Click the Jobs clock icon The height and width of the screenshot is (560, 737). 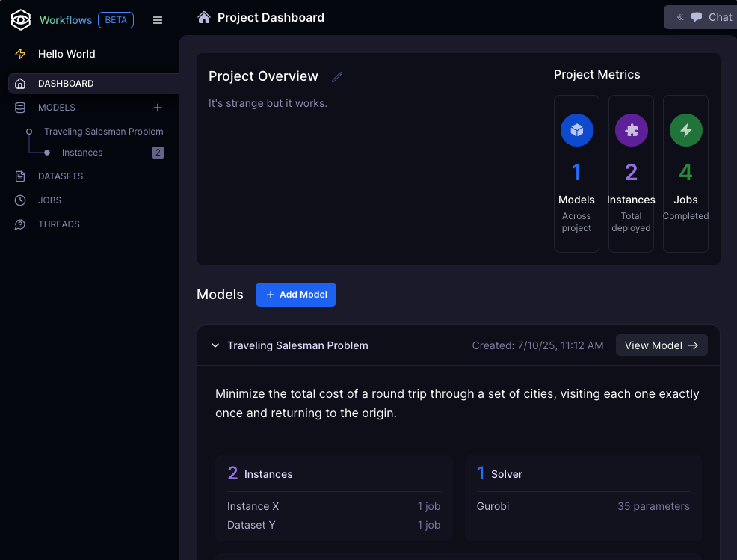20,200
